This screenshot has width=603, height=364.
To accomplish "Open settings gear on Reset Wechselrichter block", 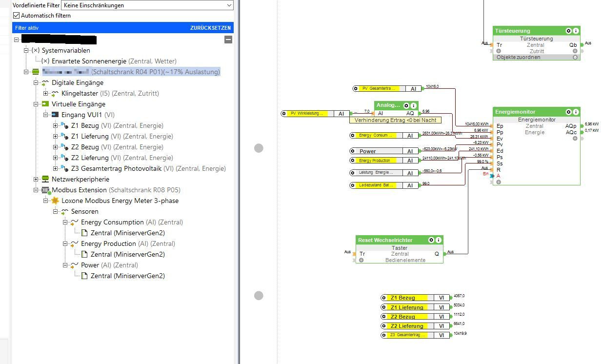I will point(431,240).
